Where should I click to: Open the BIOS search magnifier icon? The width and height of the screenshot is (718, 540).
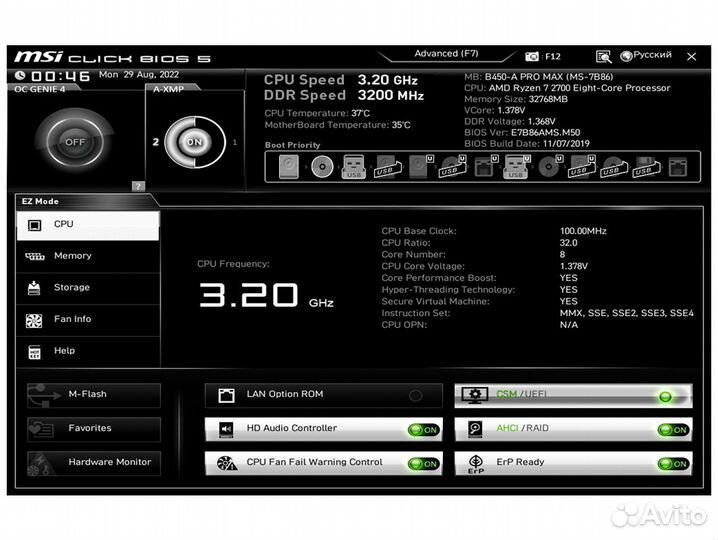(604, 56)
